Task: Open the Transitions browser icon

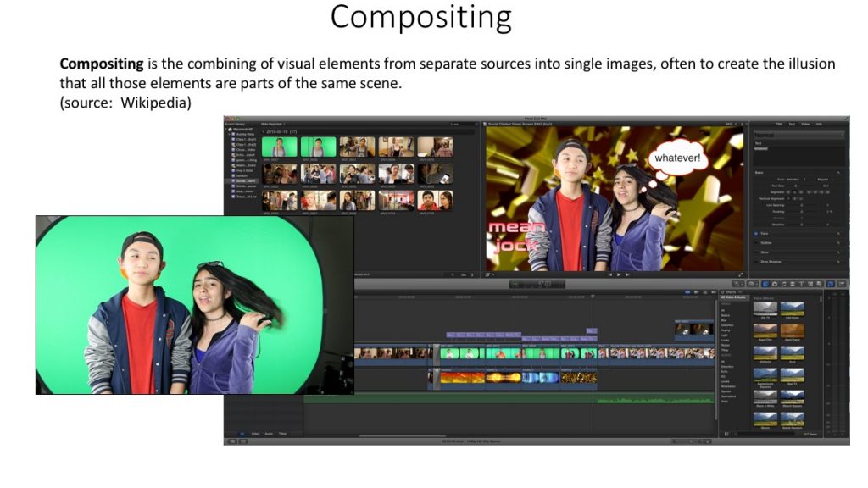Action: (793, 284)
